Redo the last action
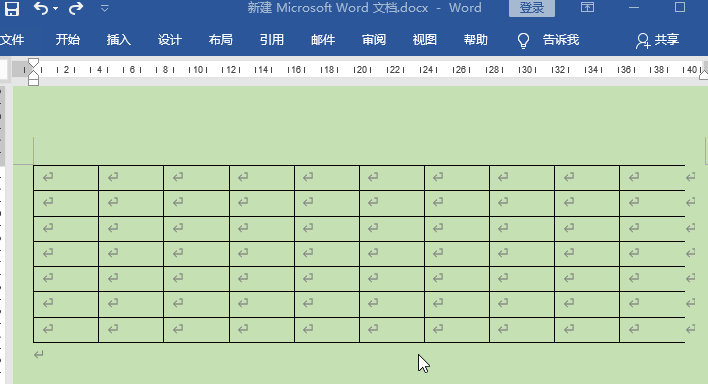 click(76, 8)
